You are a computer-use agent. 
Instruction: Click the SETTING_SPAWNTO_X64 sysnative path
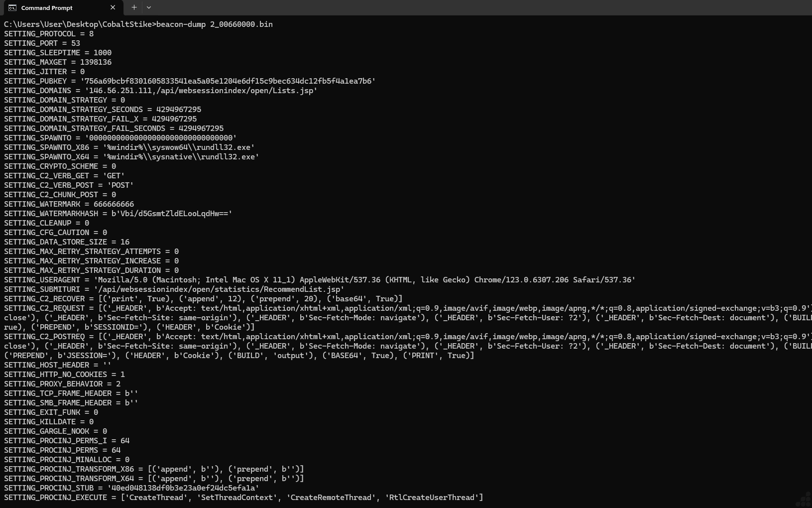click(181, 157)
